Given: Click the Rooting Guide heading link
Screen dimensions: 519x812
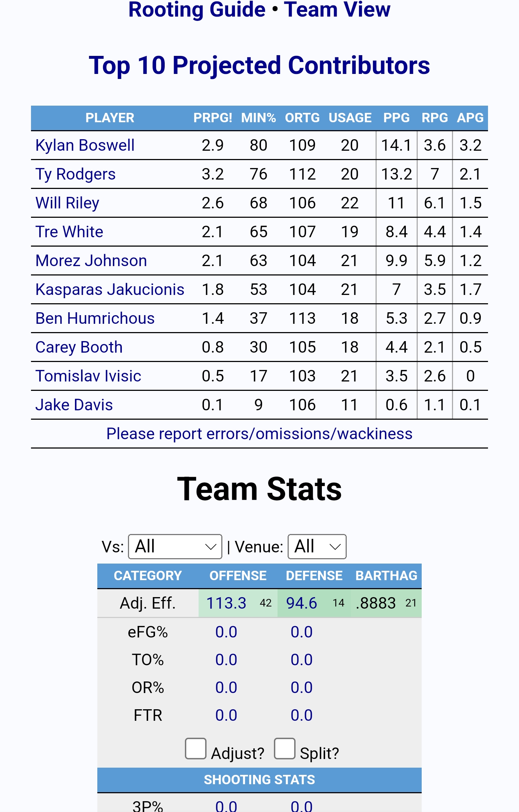Looking at the screenshot, I should 197,9.
